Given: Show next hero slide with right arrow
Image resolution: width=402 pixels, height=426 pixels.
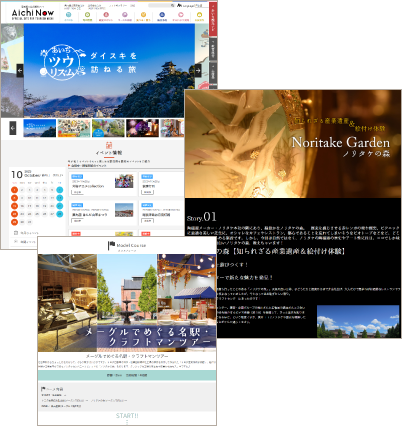Looking at the screenshot, I should click(198, 71).
